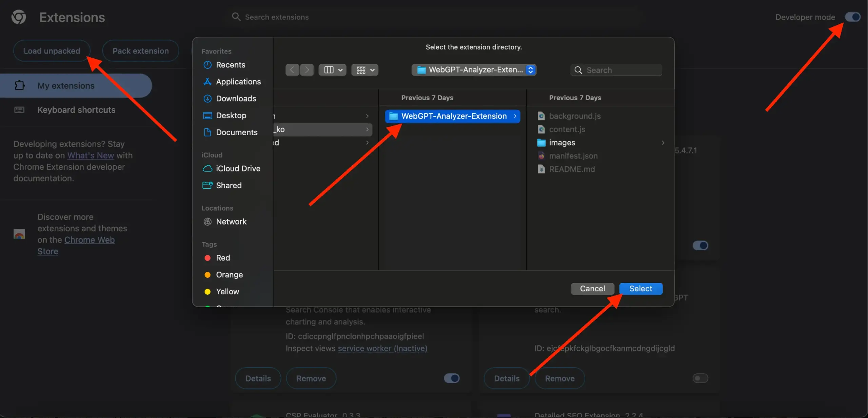The width and height of the screenshot is (868, 418).
Task: Click the search magnifier icon for extensions
Action: coord(236,17)
